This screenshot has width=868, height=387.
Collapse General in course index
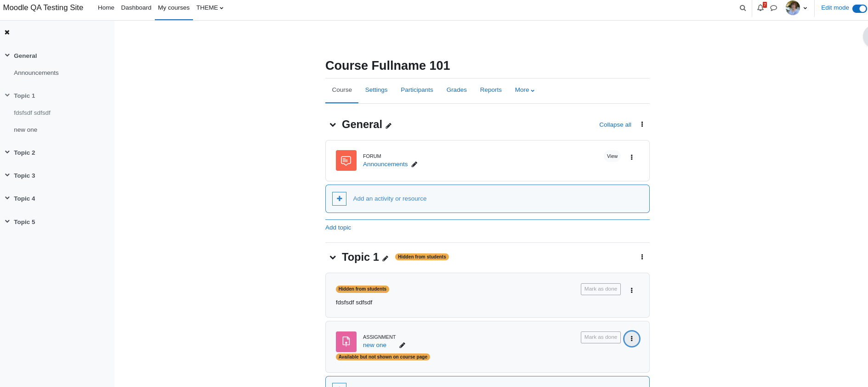pyautogui.click(x=7, y=55)
